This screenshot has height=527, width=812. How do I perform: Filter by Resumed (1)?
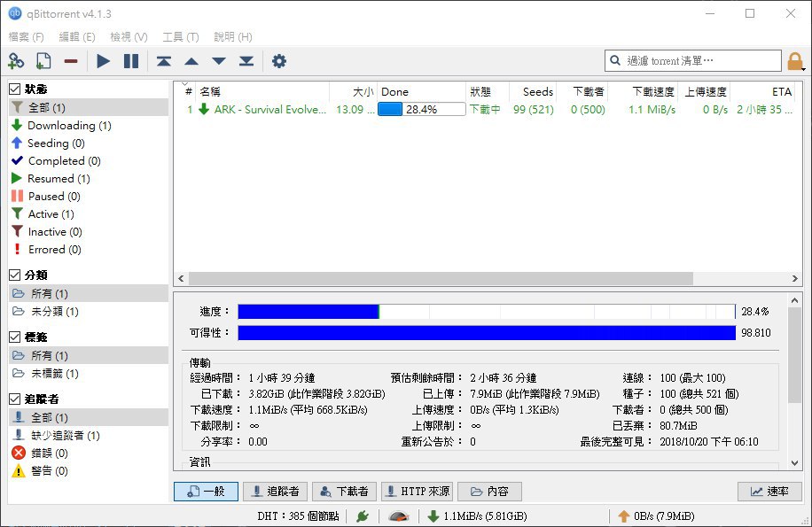[89, 178]
